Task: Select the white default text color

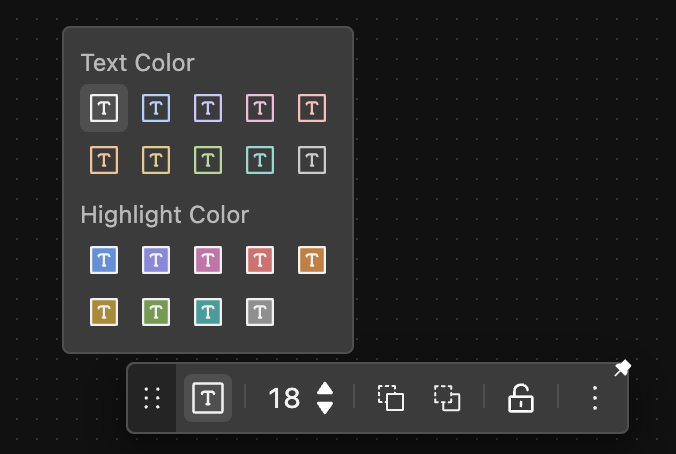Action: [104, 108]
